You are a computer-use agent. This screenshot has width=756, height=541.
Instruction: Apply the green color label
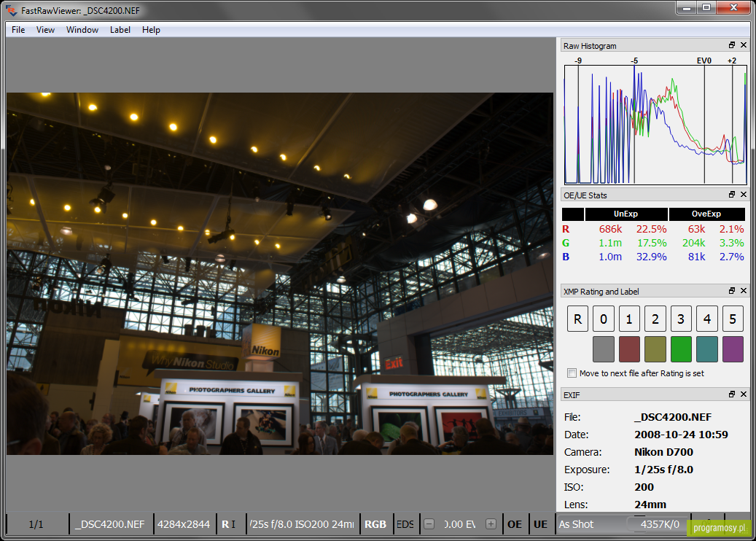681,349
